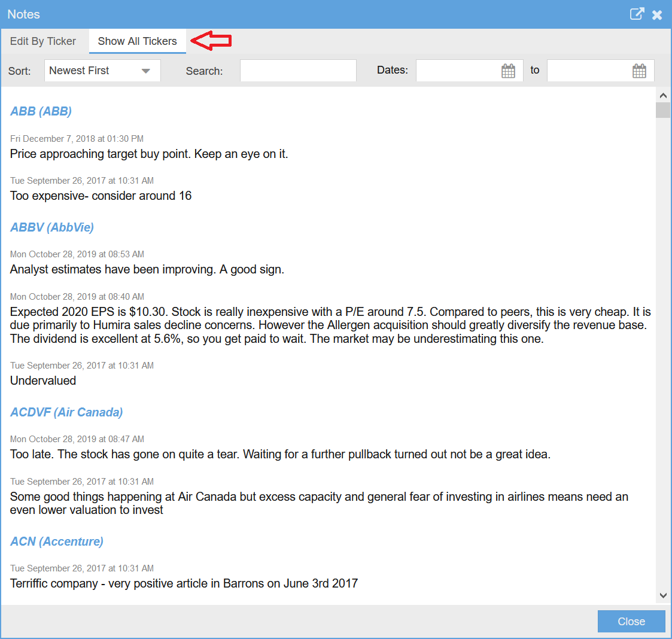Click the 'Sort:' label
The image size is (672, 639).
[19, 71]
